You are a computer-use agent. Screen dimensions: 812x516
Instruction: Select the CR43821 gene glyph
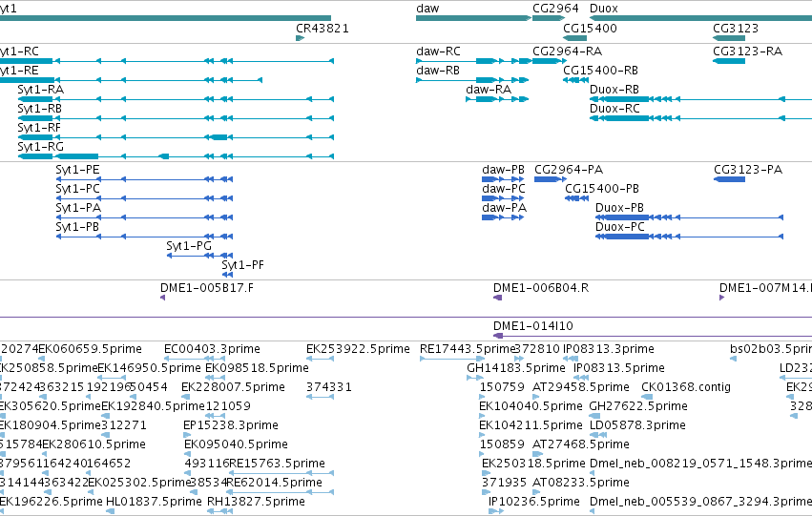point(300,38)
